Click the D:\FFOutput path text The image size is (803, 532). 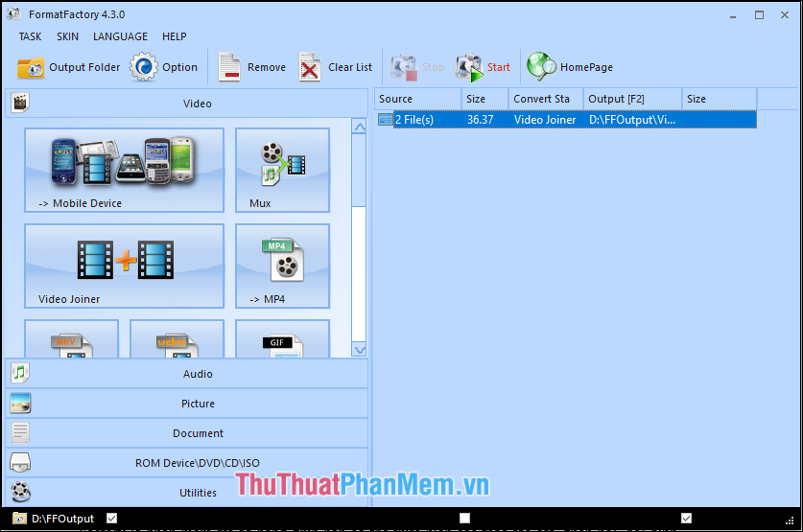pyautogui.click(x=63, y=519)
